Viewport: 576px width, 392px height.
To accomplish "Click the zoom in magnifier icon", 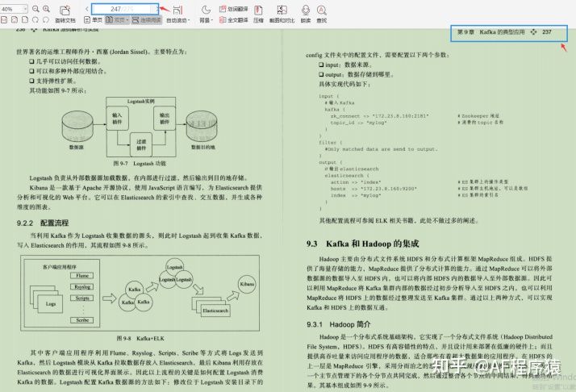I will [46, 8].
